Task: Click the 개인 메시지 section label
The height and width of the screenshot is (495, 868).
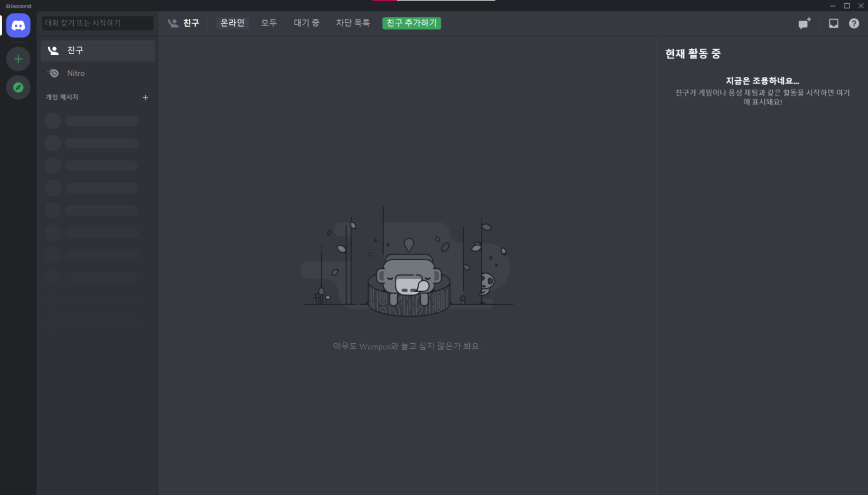Action: [62, 97]
